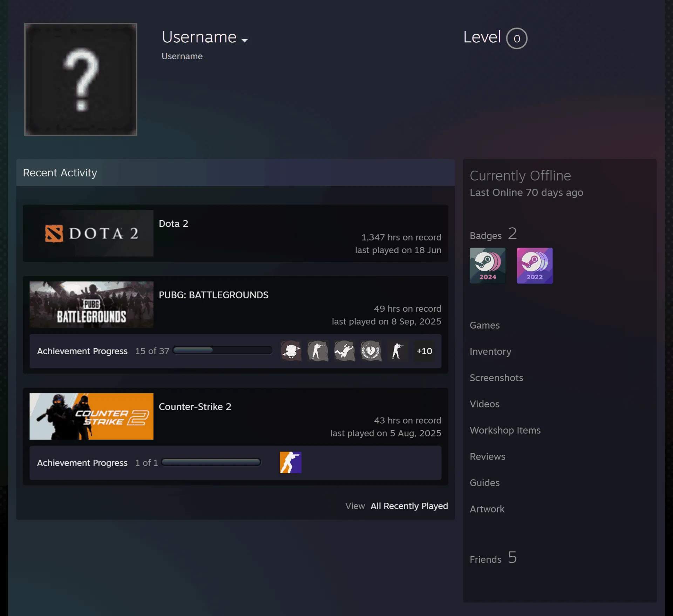Click 'Last Online 70 days ago' text
This screenshot has width=673, height=616.
526,192
